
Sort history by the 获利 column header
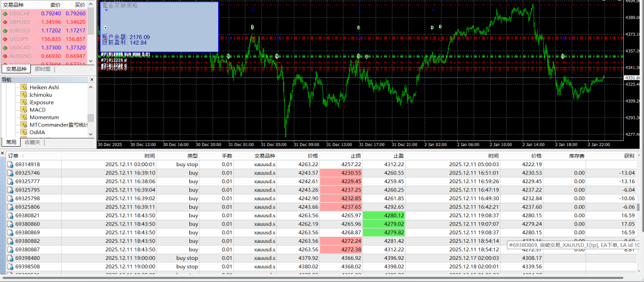click(x=628, y=155)
